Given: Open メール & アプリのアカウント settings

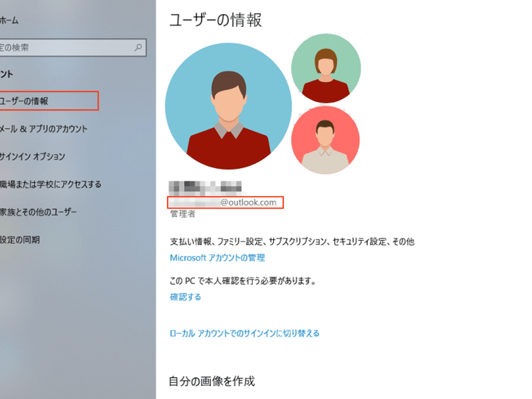Looking at the screenshot, I should pyautogui.click(x=44, y=129).
